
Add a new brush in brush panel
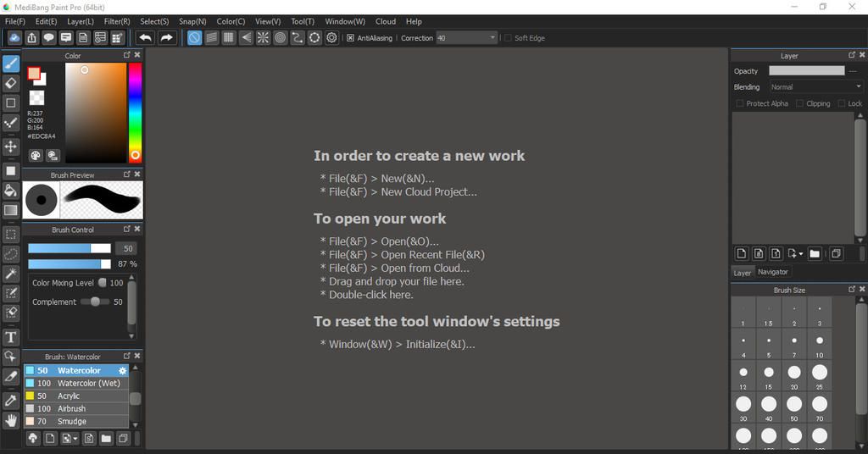pos(50,439)
